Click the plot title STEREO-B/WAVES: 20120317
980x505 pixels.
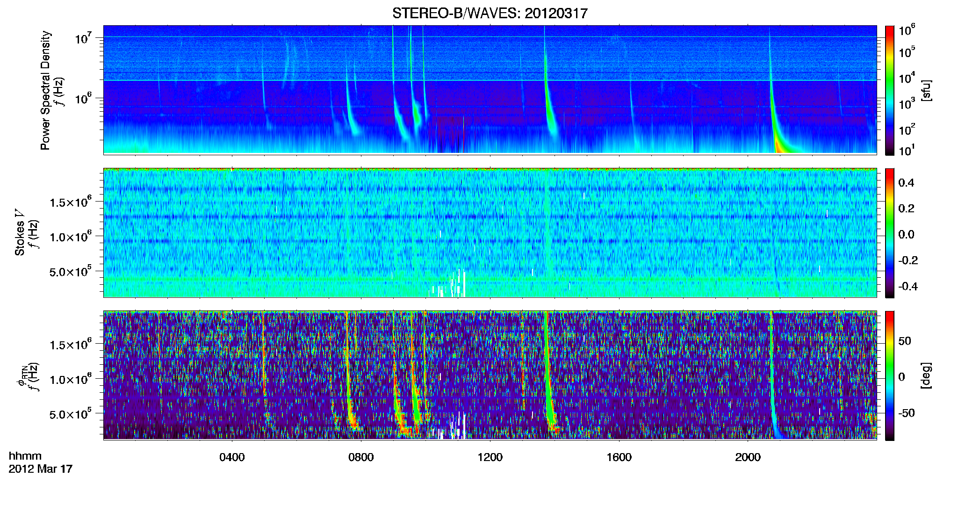pyautogui.click(x=490, y=13)
